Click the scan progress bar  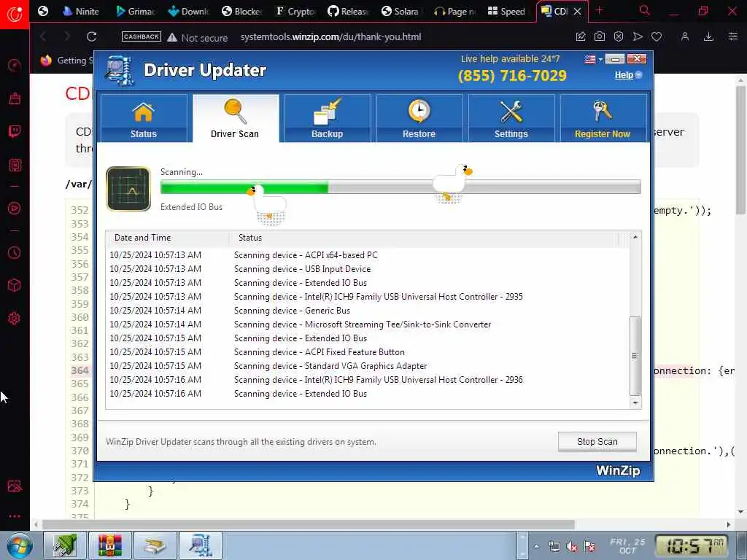pyautogui.click(x=400, y=187)
